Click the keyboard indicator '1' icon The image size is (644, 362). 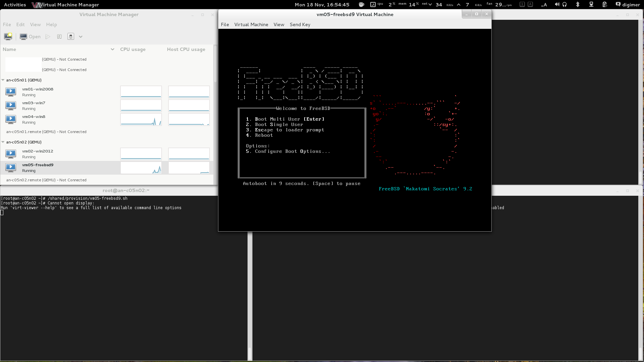tap(522, 4)
